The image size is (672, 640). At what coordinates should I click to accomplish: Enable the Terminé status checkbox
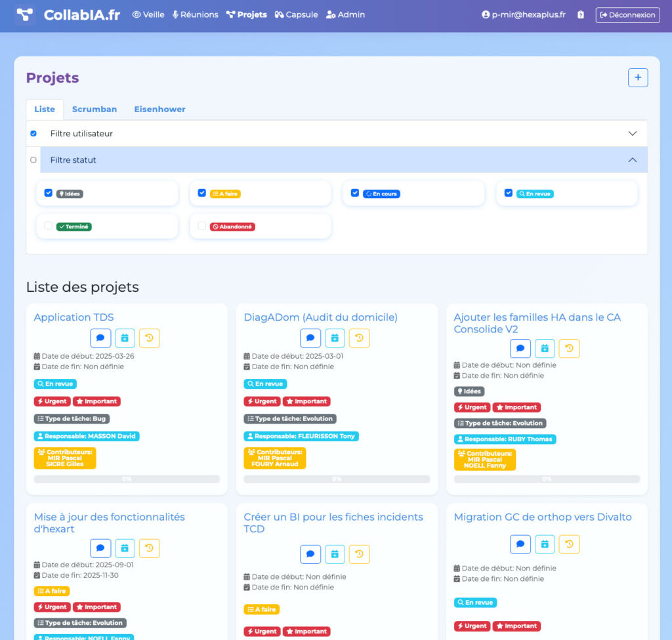[x=48, y=226]
